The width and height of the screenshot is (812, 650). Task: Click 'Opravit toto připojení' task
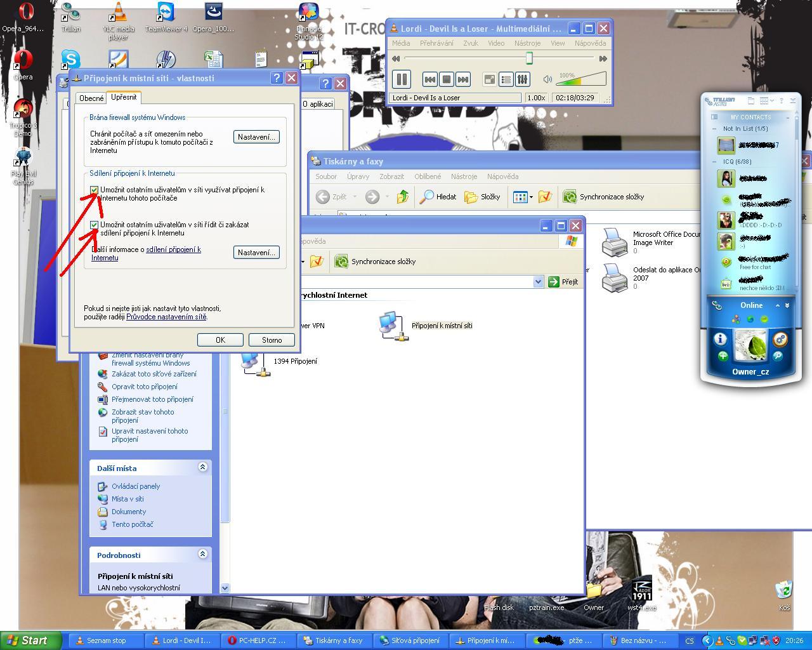click(145, 387)
